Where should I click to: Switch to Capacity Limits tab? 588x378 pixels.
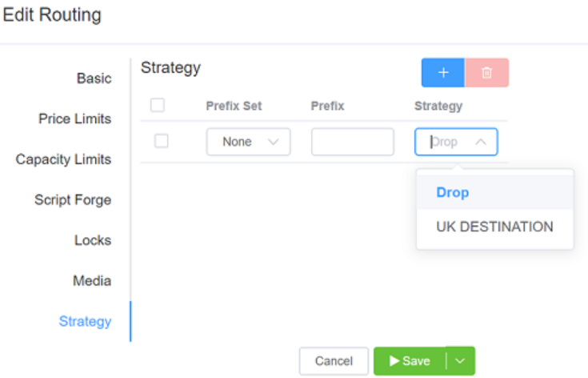coord(63,159)
